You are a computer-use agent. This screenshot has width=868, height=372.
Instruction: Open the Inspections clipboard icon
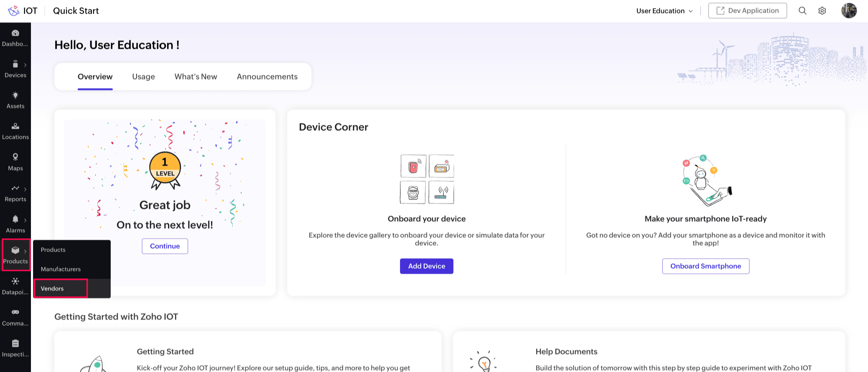(x=15, y=344)
